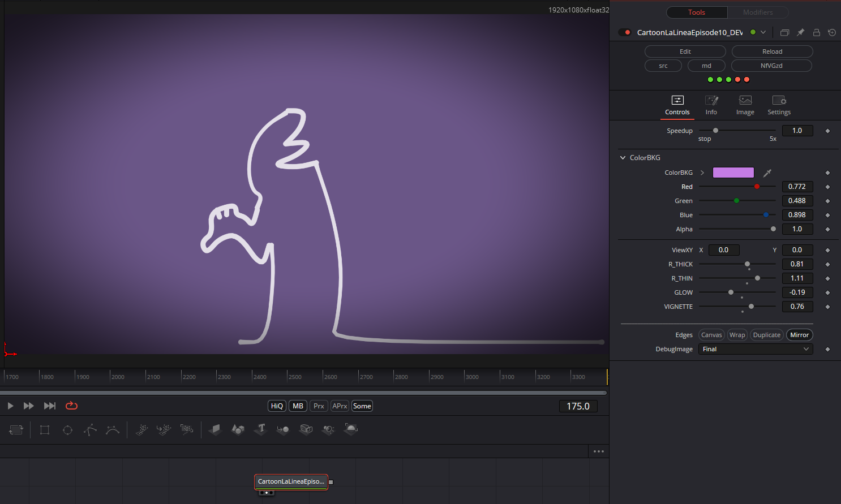Add a pMerge particle tool
Screen dimensions: 841x504
click(164, 430)
